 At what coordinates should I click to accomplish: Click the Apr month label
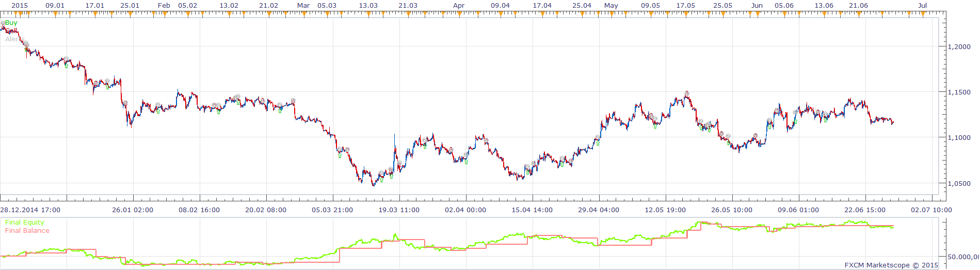pos(459,5)
